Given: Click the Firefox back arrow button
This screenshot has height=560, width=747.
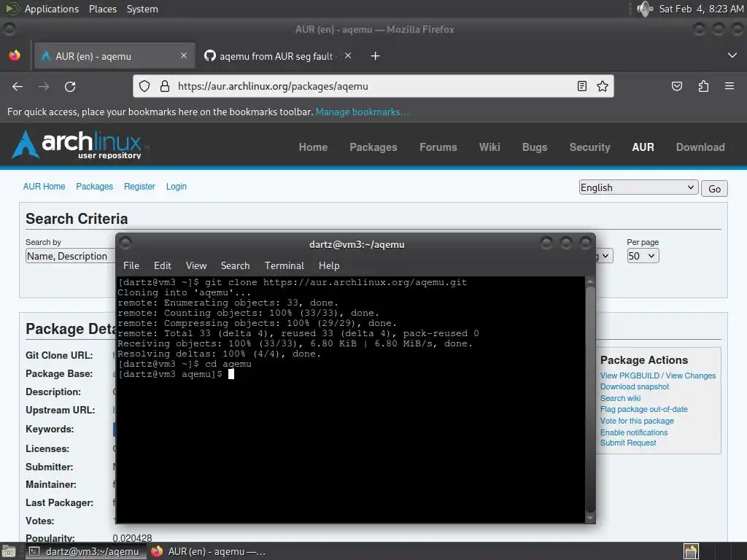Looking at the screenshot, I should pyautogui.click(x=18, y=86).
